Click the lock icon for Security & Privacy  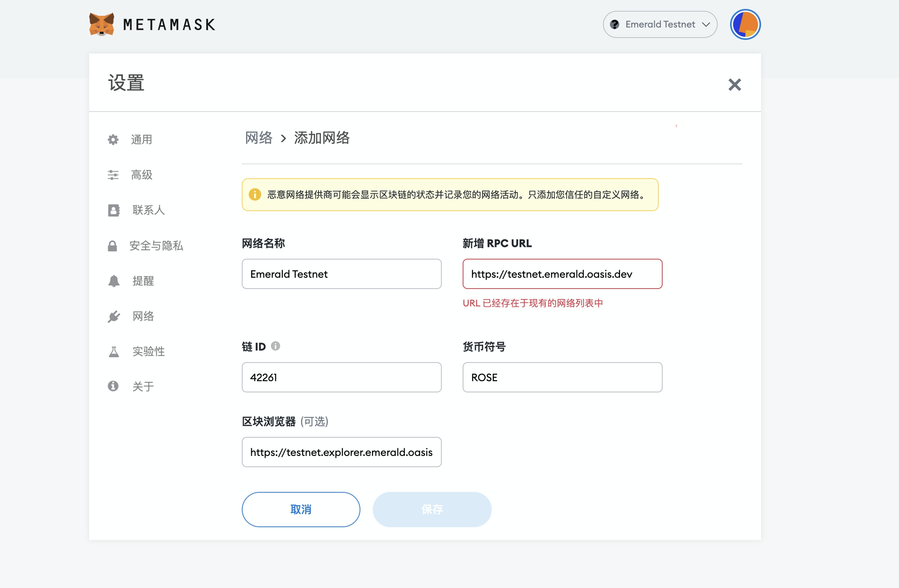(x=112, y=246)
